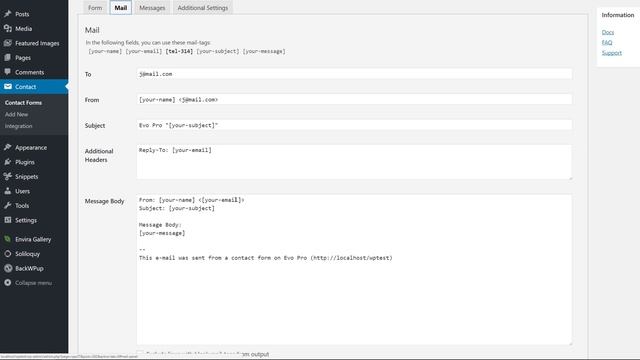The image size is (640, 360).
Task: Select the Mail tab
Action: pos(120,8)
